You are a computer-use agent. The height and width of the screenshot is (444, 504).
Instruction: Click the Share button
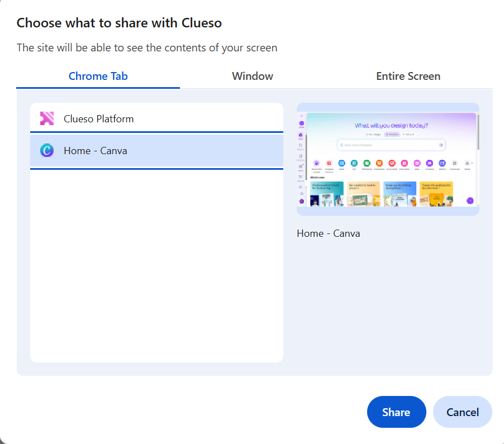[x=396, y=412]
